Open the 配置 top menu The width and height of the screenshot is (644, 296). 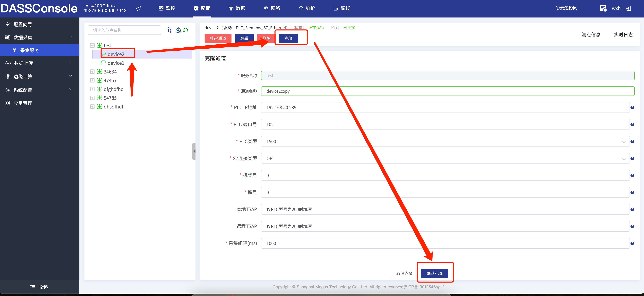click(202, 8)
